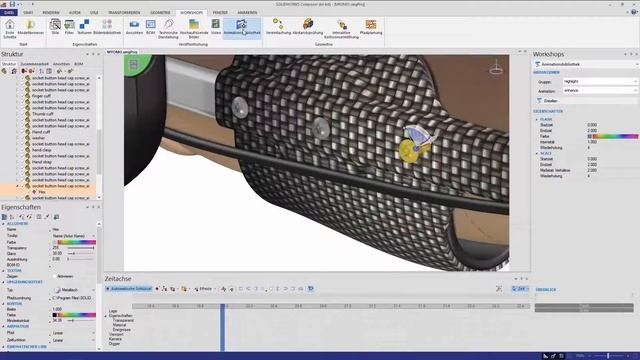Click the Erstellen animation icon

539,100
